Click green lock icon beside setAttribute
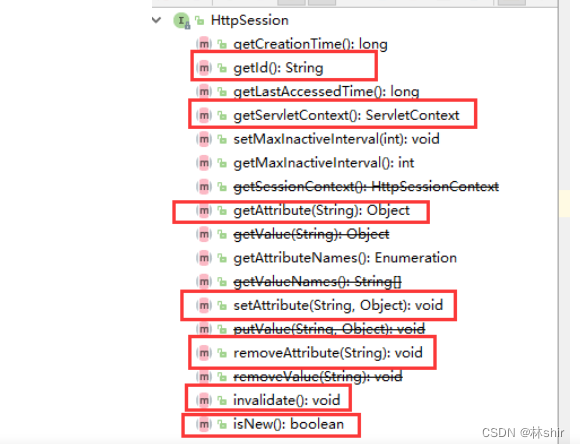The width and height of the screenshot is (580, 448). click(x=222, y=305)
